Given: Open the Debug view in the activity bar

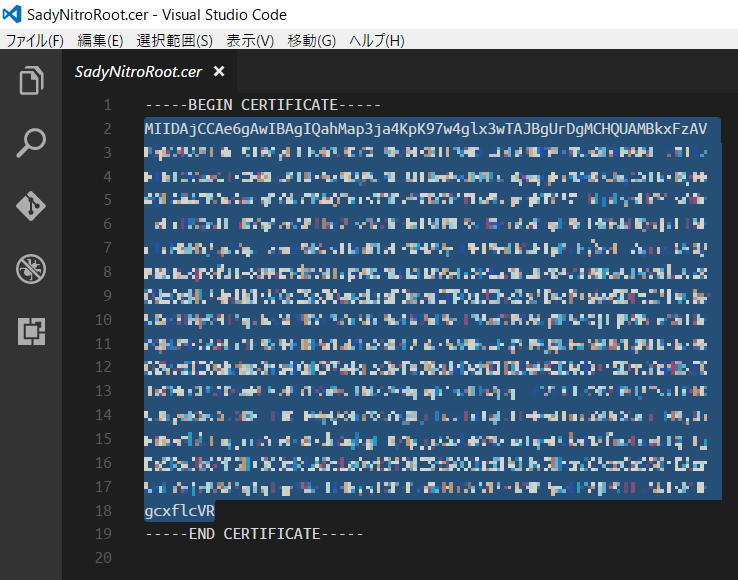Looking at the screenshot, I should pos(31,269).
